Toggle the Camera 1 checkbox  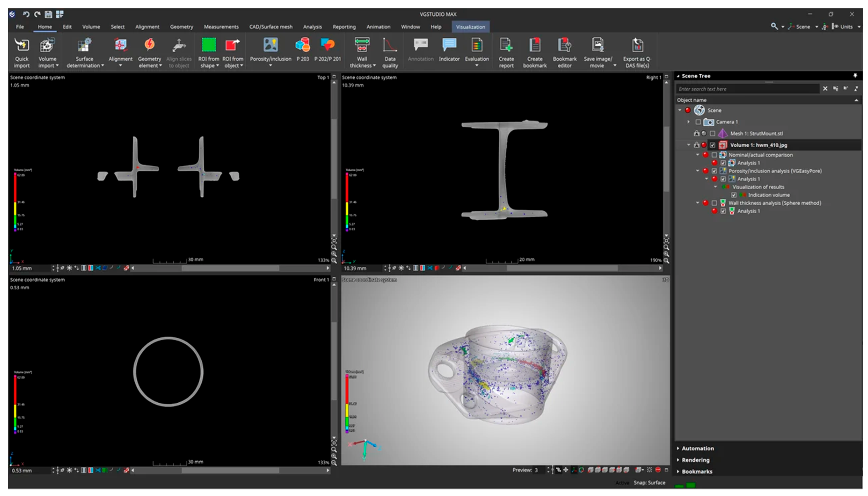click(698, 122)
